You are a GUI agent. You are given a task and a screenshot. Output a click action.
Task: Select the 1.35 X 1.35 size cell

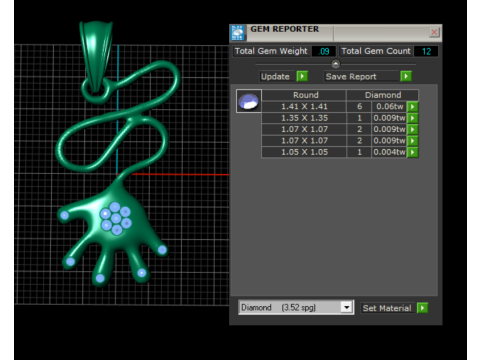pos(304,118)
